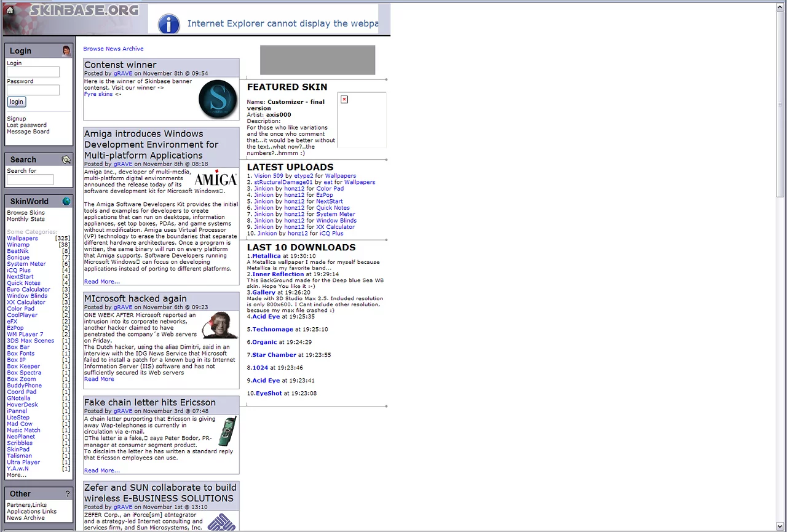Click the question mark icon in the Other panel
Viewport: 787px width, 532px height.
pos(68,493)
